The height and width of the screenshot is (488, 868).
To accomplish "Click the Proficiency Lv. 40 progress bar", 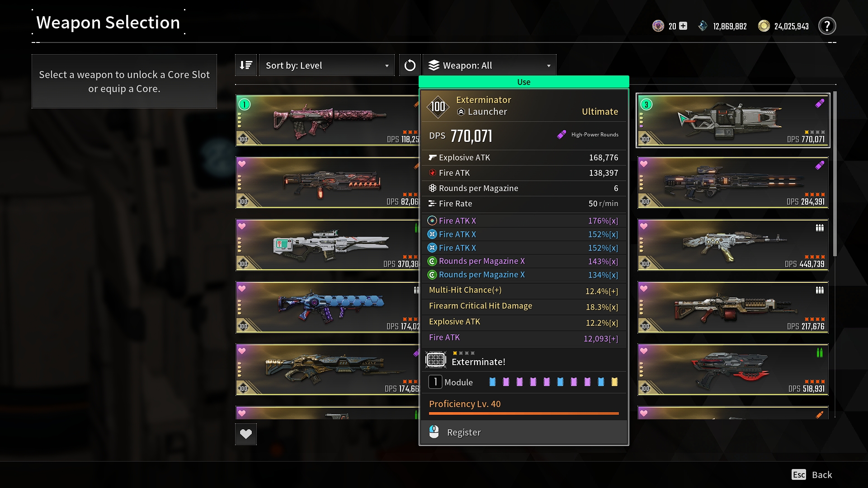I will [x=524, y=413].
